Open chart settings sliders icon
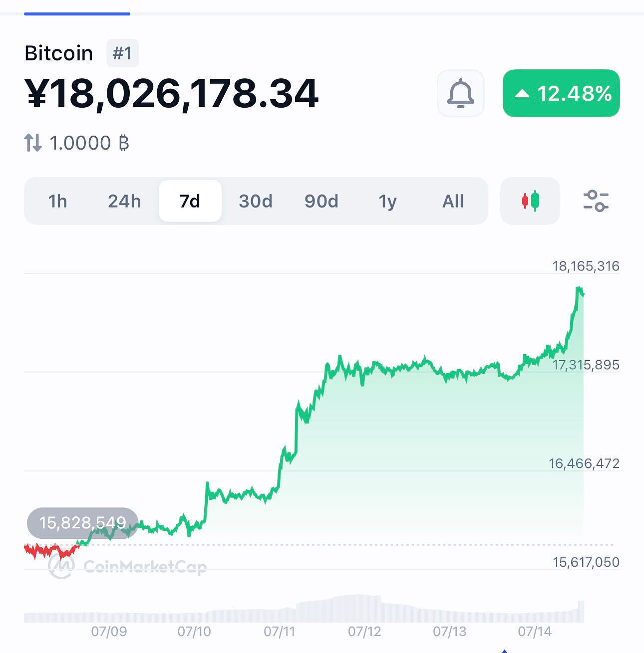 click(x=596, y=201)
